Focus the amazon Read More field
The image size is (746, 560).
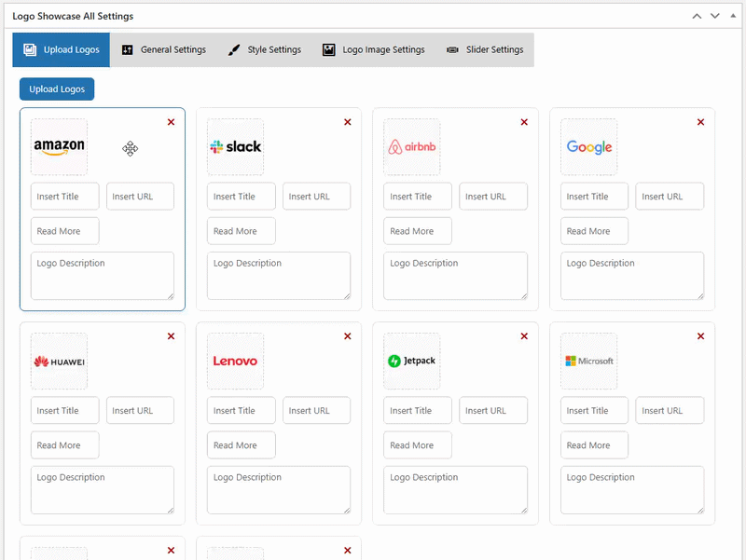(64, 231)
